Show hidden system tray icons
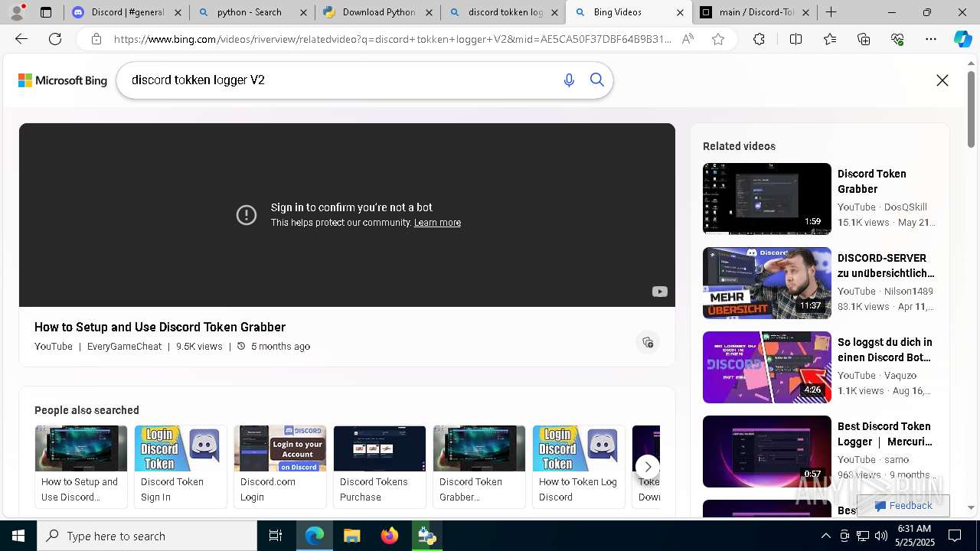 pos(826,536)
